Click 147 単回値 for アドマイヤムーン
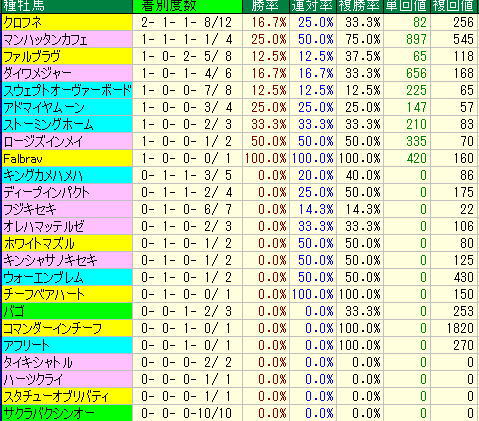 pos(416,107)
